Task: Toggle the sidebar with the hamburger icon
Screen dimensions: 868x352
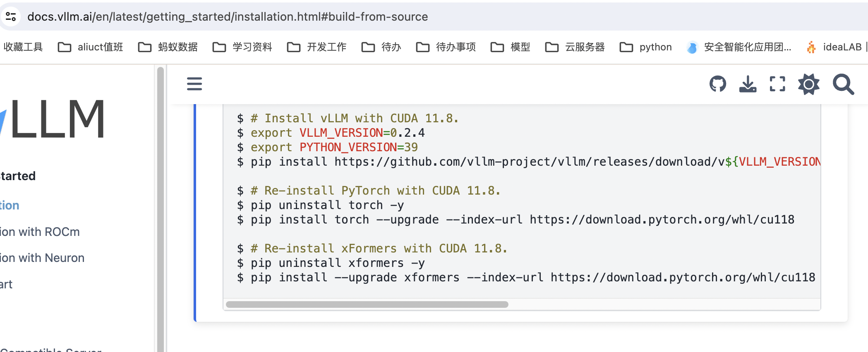Action: [x=194, y=84]
